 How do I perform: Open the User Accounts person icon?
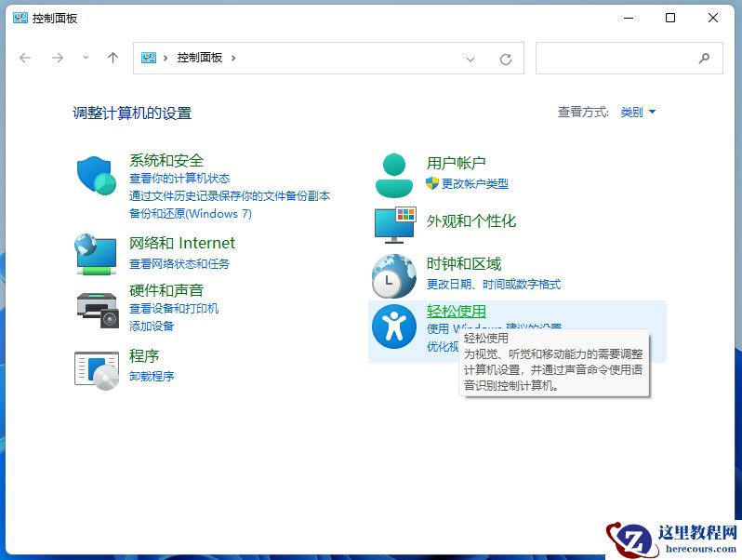tap(393, 175)
